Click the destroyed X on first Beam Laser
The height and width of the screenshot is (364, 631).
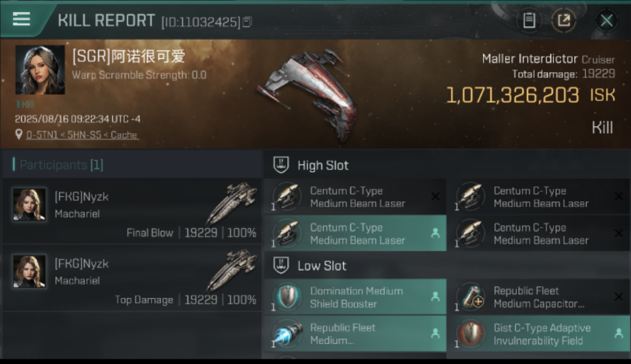click(x=435, y=196)
